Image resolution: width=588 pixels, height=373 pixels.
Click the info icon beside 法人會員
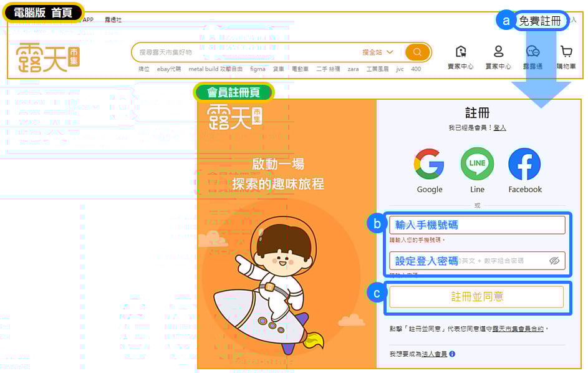[x=452, y=354]
